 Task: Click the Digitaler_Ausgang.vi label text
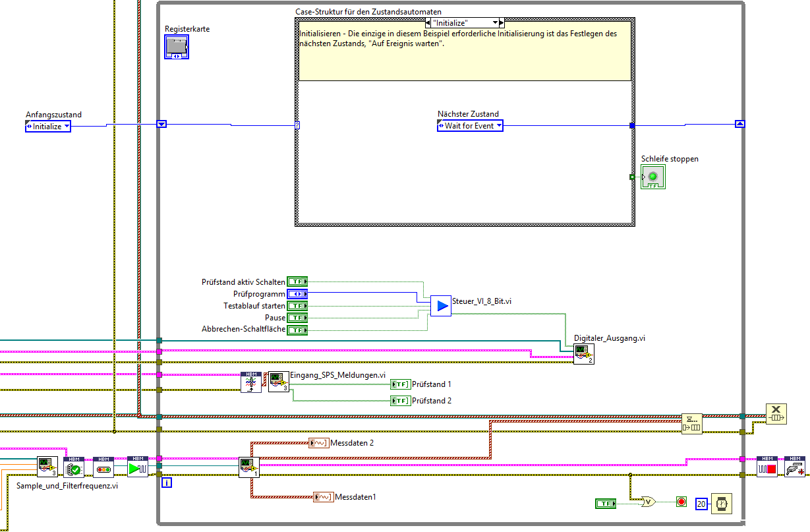point(610,338)
